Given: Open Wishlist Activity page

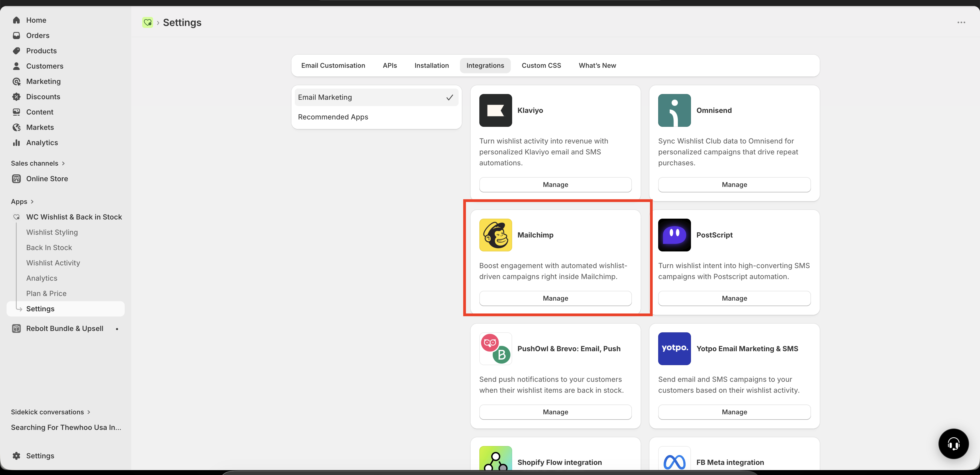Looking at the screenshot, I should click(x=53, y=263).
